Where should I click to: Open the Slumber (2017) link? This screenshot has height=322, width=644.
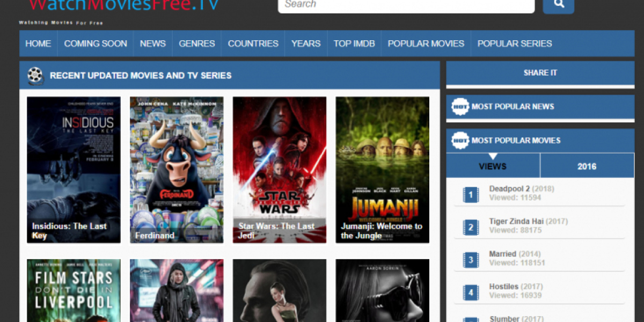coord(516,318)
